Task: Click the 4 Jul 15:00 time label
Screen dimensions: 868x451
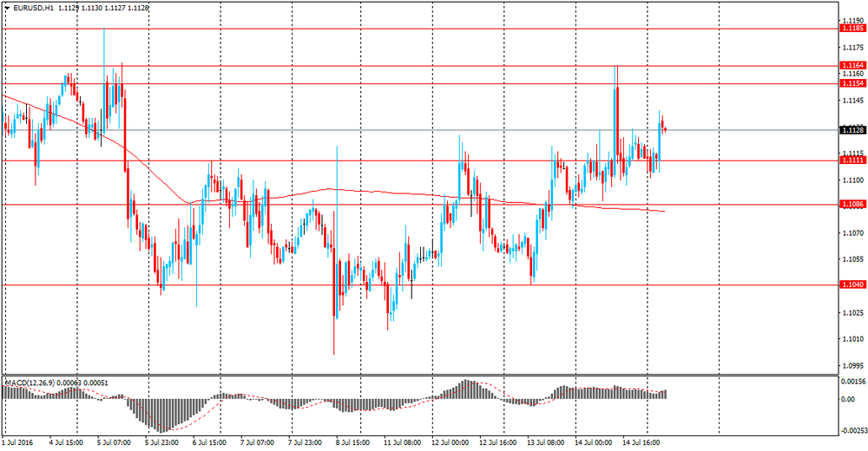Action: click(67, 442)
